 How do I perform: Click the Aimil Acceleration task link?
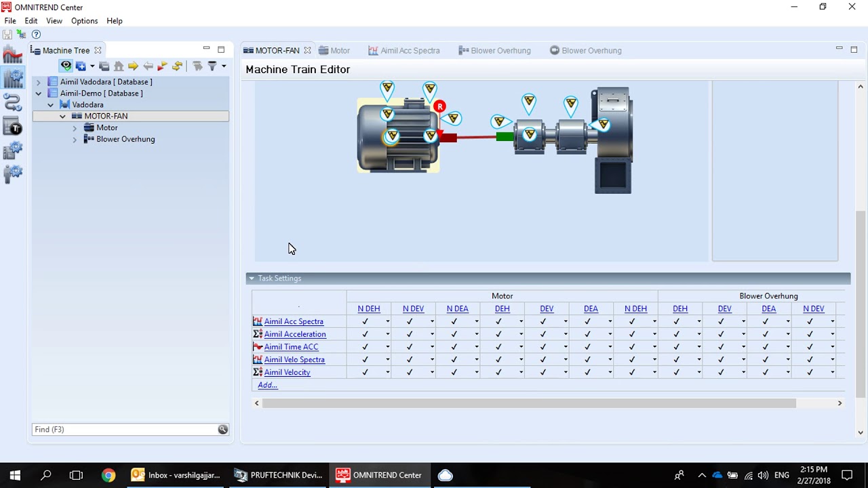pos(295,334)
